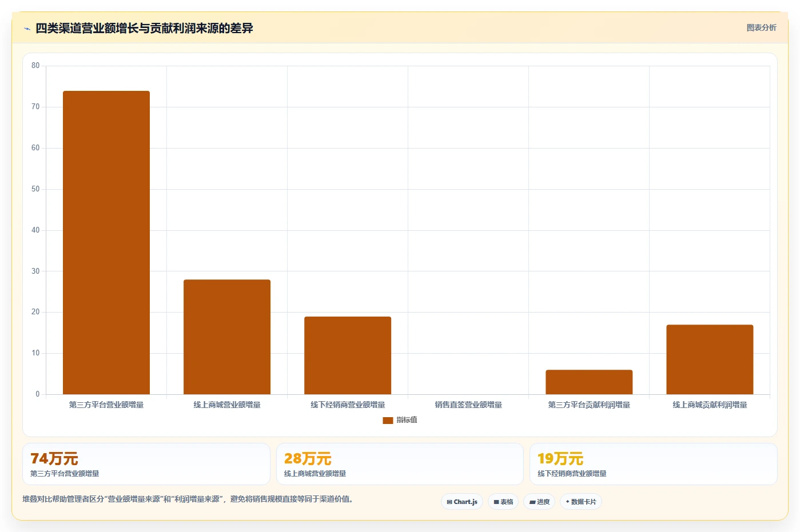The image size is (800, 532).
Task: Click the lightning icon beside the chart title
Action: point(27,29)
